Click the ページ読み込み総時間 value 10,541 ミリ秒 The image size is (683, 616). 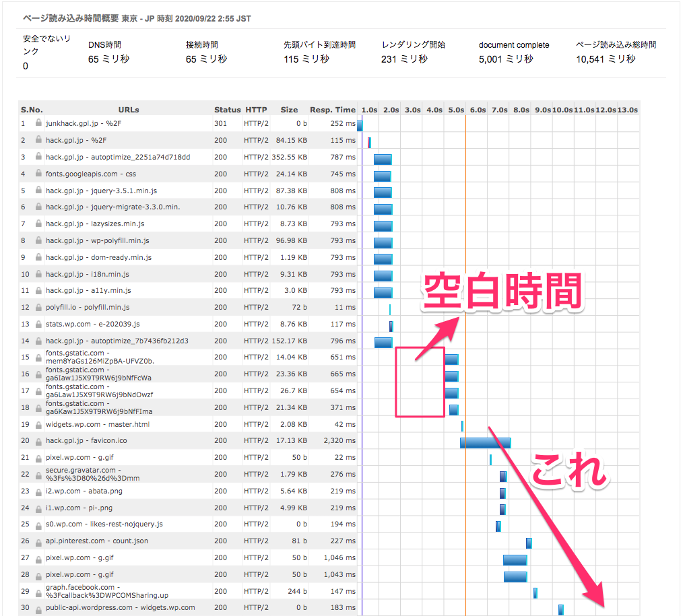(x=606, y=59)
